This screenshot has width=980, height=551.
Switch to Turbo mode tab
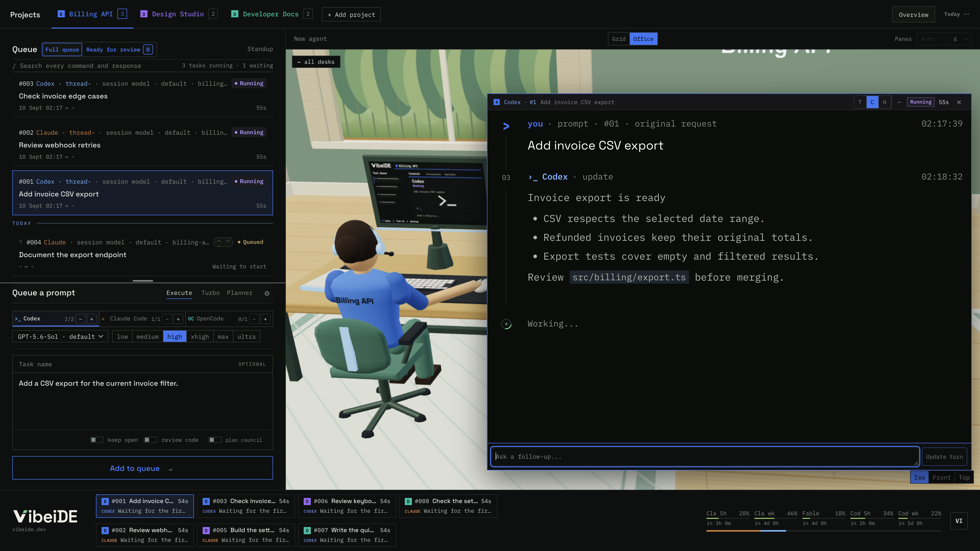210,293
